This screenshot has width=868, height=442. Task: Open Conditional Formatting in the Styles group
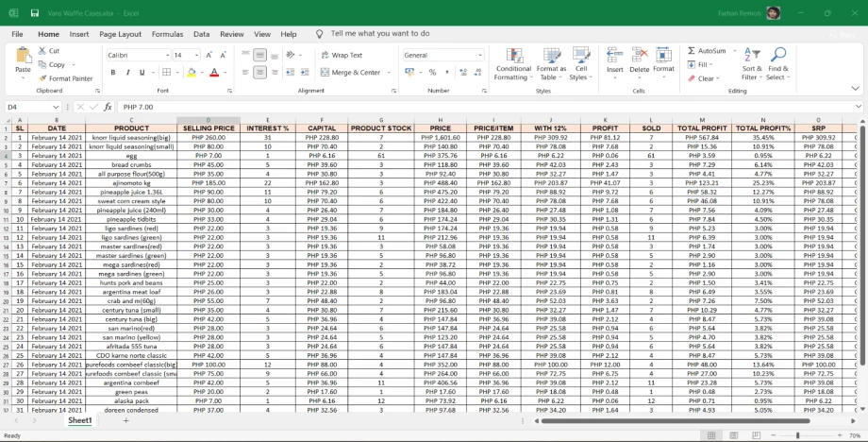point(513,57)
